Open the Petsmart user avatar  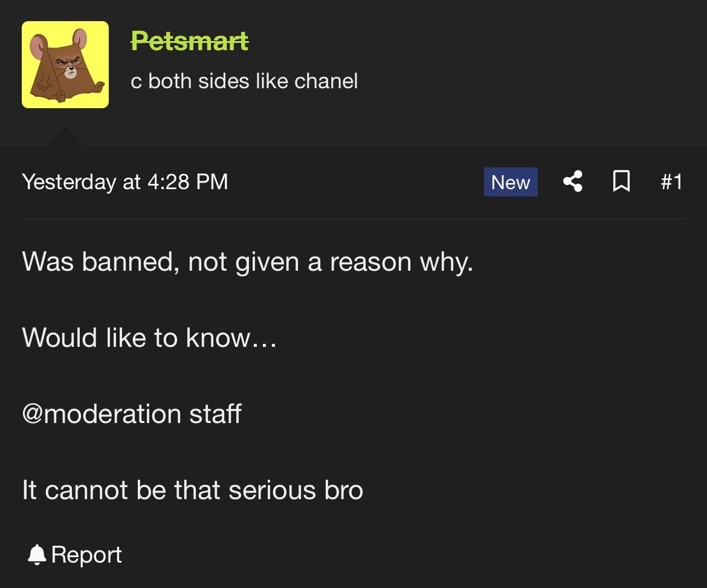coord(65,65)
